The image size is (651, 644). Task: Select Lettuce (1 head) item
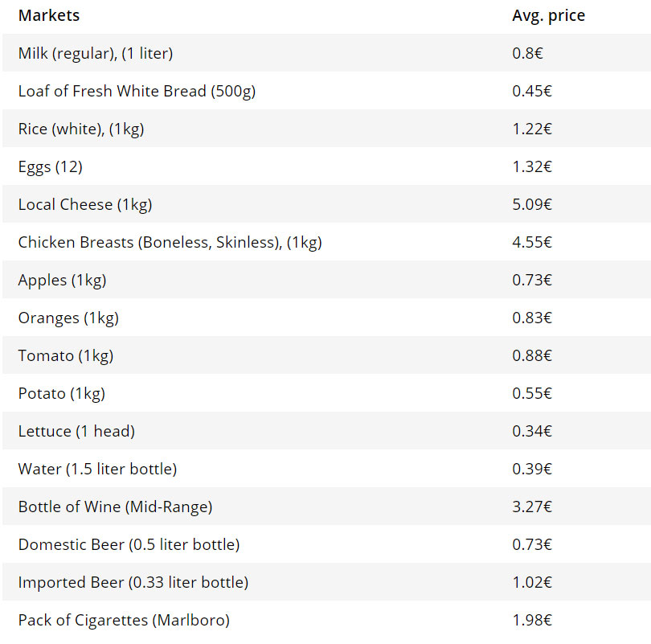click(77, 431)
